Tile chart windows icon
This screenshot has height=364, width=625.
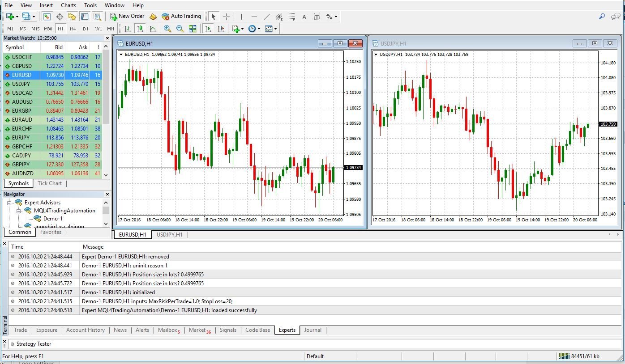(193, 29)
